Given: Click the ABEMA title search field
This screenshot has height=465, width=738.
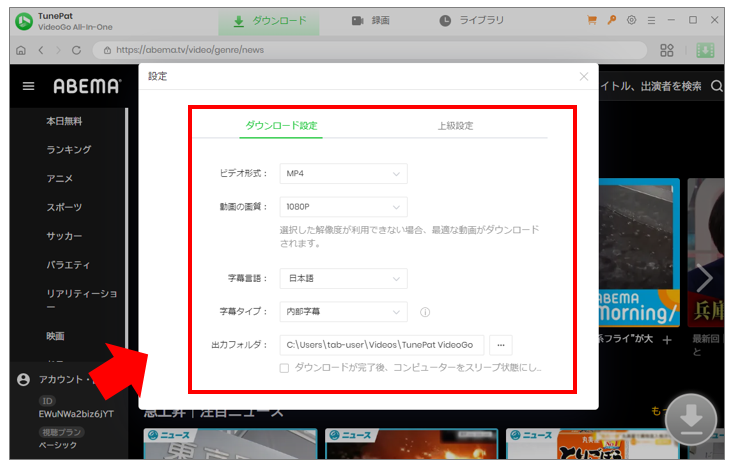Looking at the screenshot, I should [x=651, y=86].
